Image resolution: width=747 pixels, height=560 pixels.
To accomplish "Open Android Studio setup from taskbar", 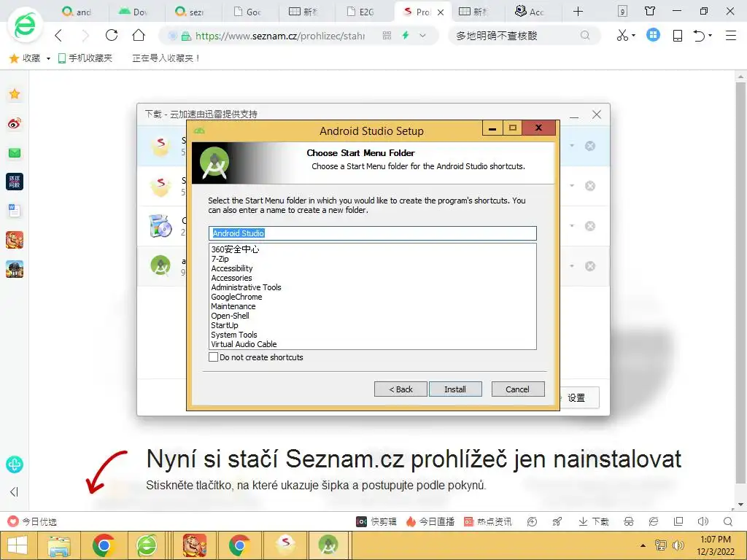I will pos(328,545).
